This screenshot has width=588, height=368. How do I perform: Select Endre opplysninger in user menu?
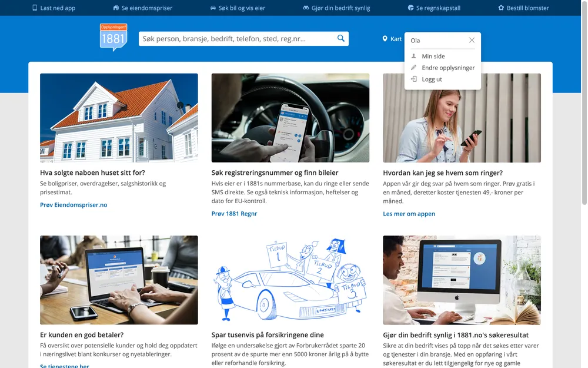448,68
